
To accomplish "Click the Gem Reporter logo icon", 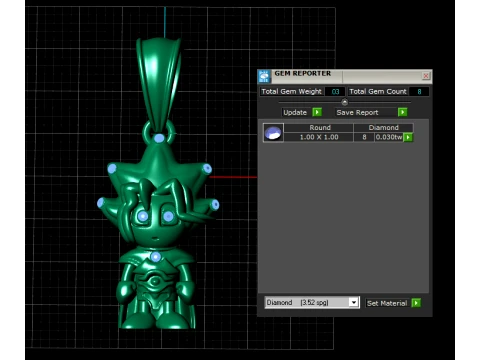I will pyautogui.click(x=264, y=76).
